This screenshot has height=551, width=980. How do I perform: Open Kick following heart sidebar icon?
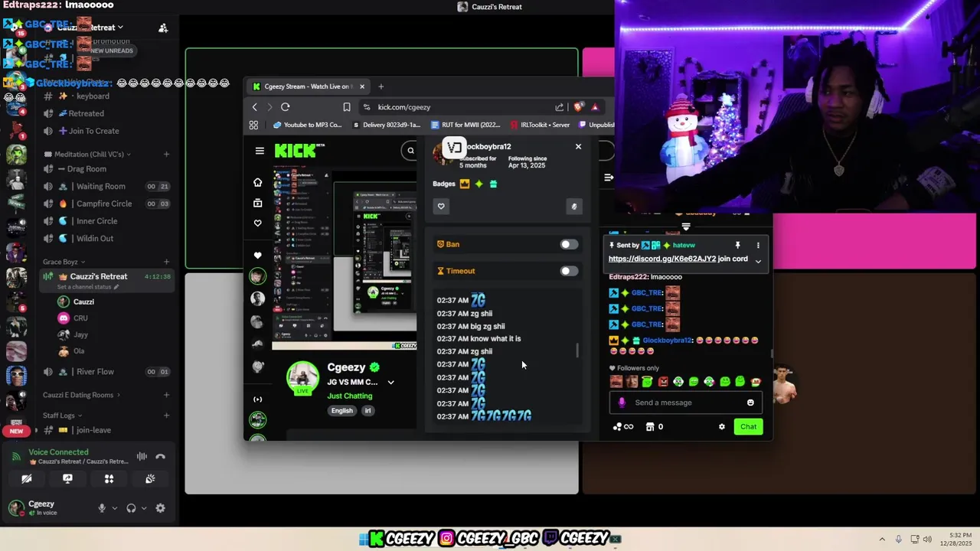pos(257,223)
